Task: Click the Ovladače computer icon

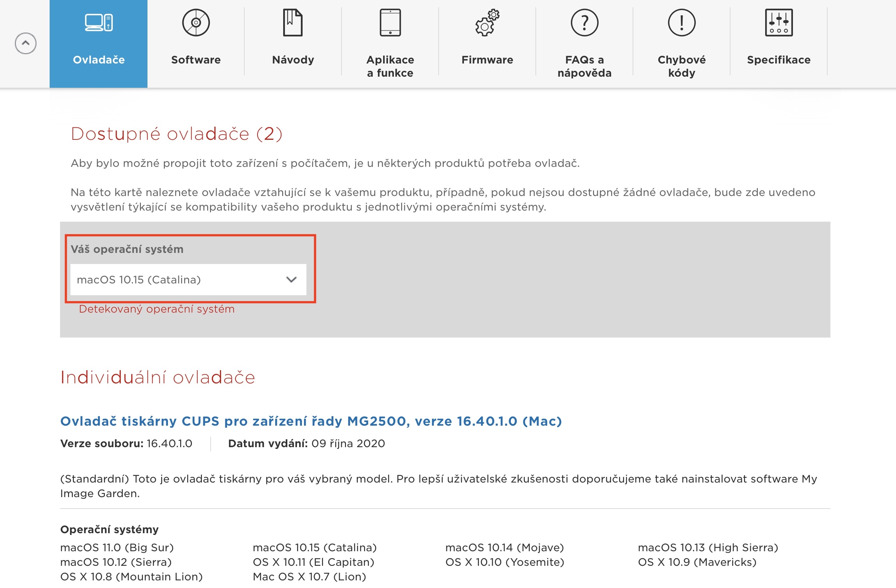Action: [99, 23]
